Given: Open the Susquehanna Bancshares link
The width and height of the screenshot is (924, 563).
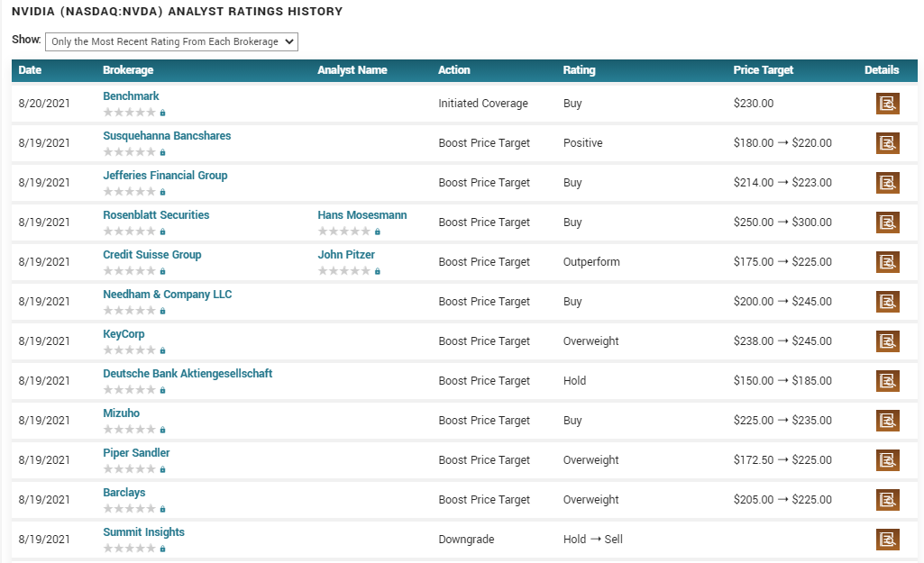Looking at the screenshot, I should click(167, 135).
